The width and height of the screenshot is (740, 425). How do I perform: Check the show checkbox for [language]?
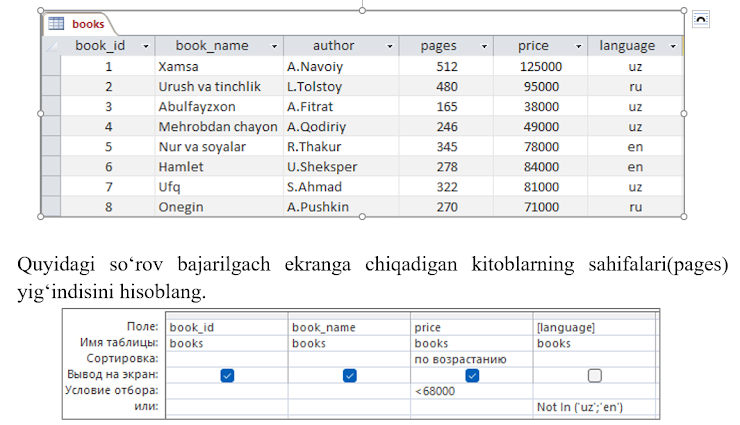[x=595, y=375]
